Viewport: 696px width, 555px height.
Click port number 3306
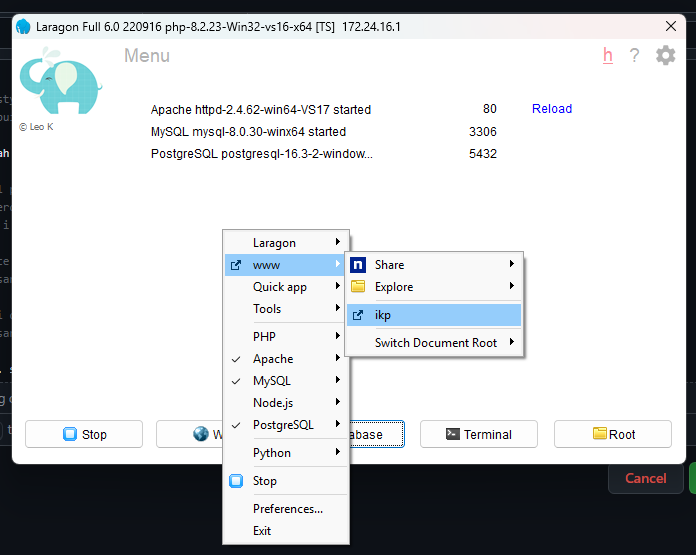(x=482, y=132)
